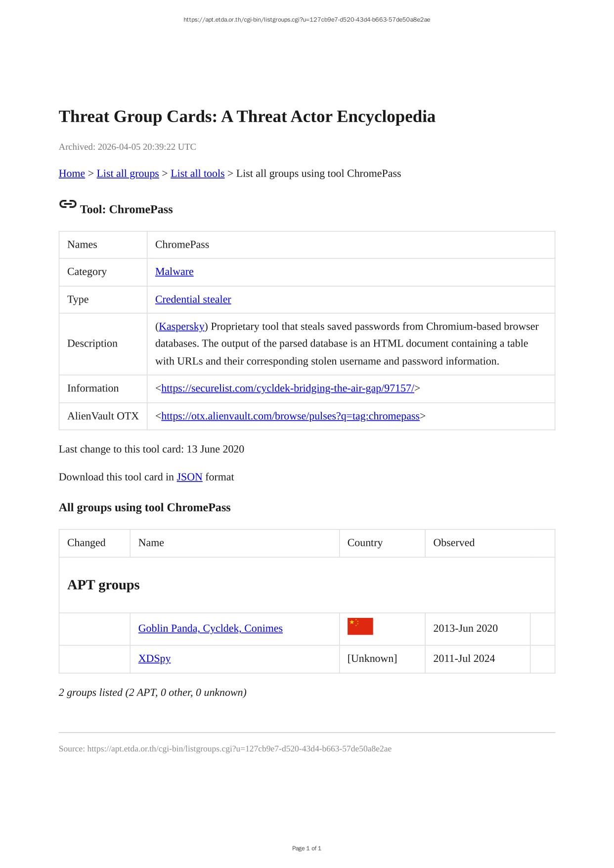614x868 pixels.
Task: Click the APT groups section heading
Action: [103, 585]
